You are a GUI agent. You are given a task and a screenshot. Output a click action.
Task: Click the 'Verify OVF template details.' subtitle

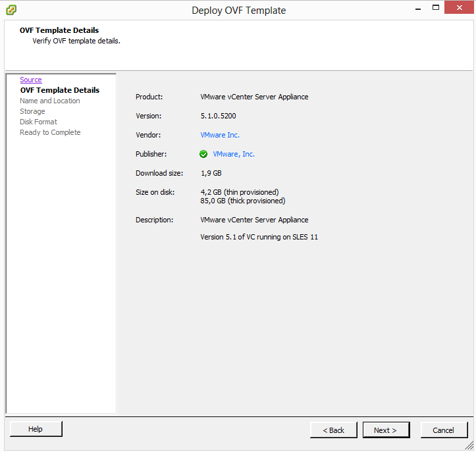click(76, 41)
